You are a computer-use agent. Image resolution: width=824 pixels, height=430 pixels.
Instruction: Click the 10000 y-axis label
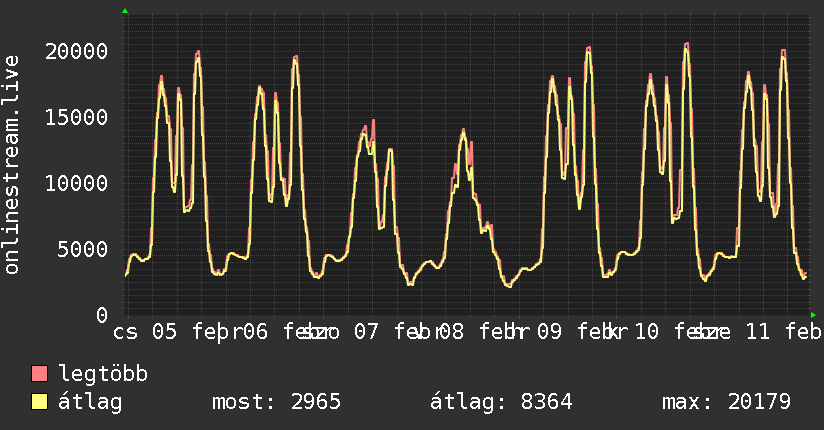click(x=76, y=183)
